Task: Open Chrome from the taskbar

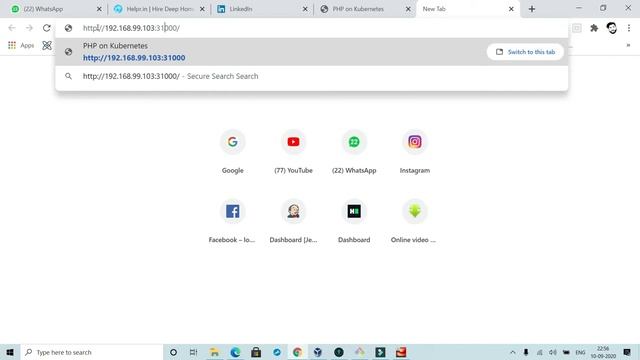Action: [297, 352]
